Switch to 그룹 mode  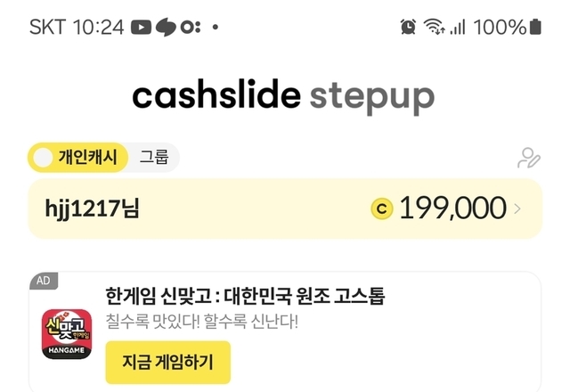click(153, 159)
